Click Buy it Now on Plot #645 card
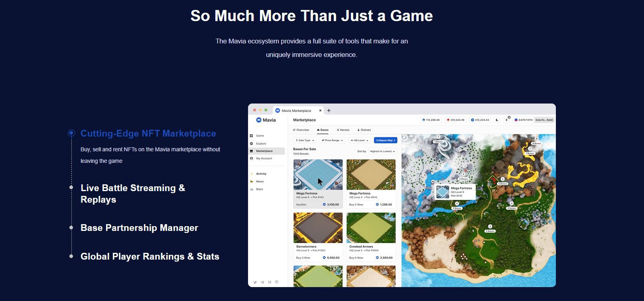This screenshot has width=644, height=301. [x=356, y=205]
